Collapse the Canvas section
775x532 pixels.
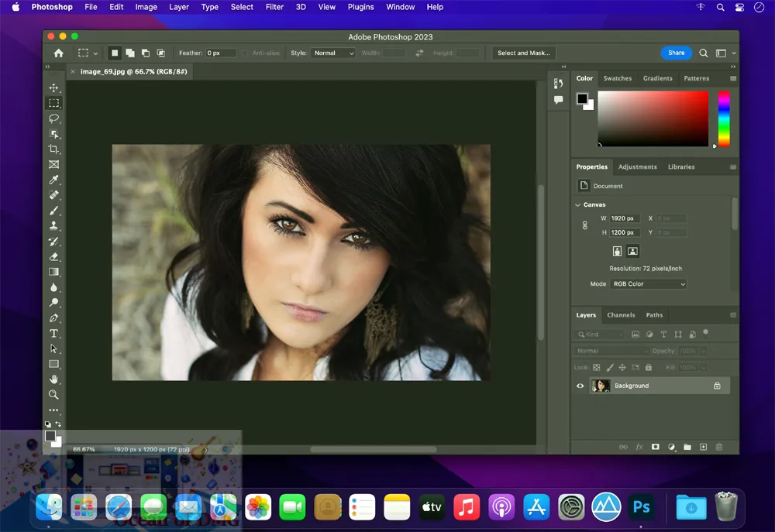(578, 205)
